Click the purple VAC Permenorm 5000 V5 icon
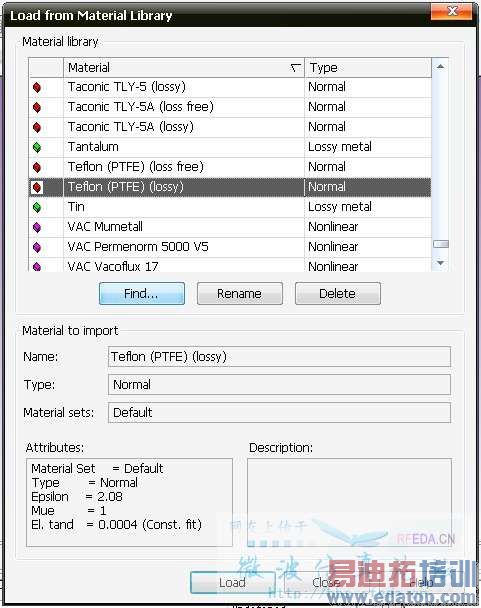 pos(37,247)
